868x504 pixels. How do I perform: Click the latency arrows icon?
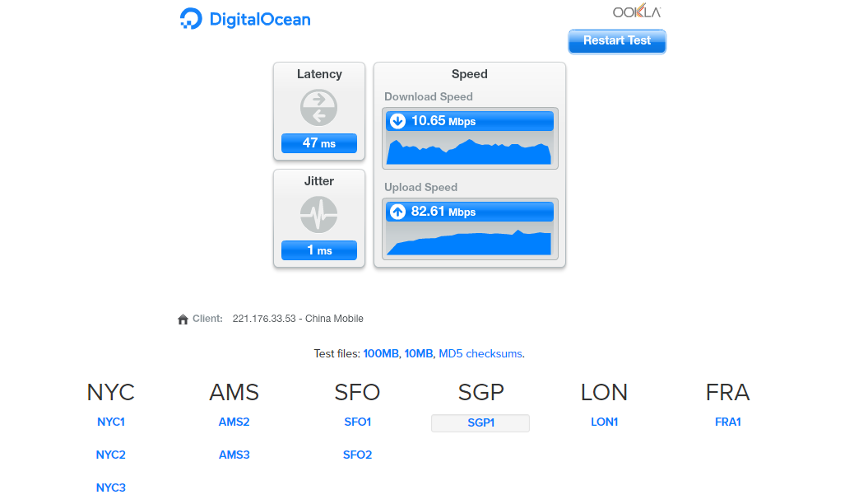click(318, 108)
